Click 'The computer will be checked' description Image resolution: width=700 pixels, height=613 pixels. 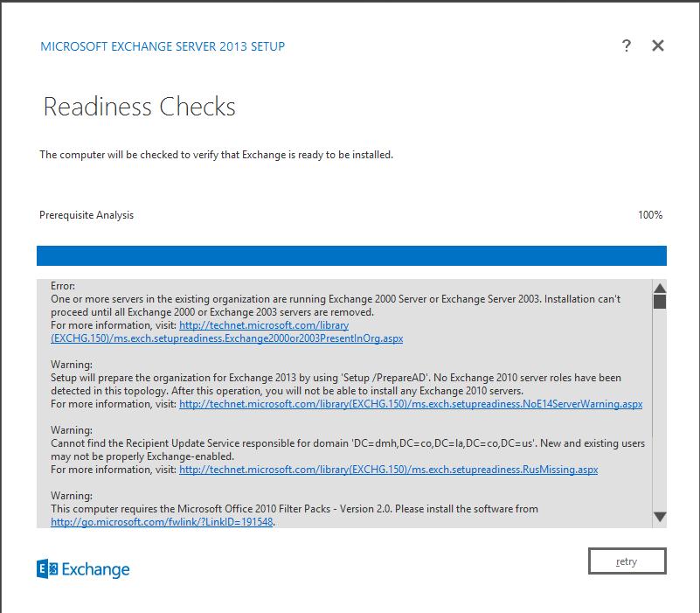(216, 155)
